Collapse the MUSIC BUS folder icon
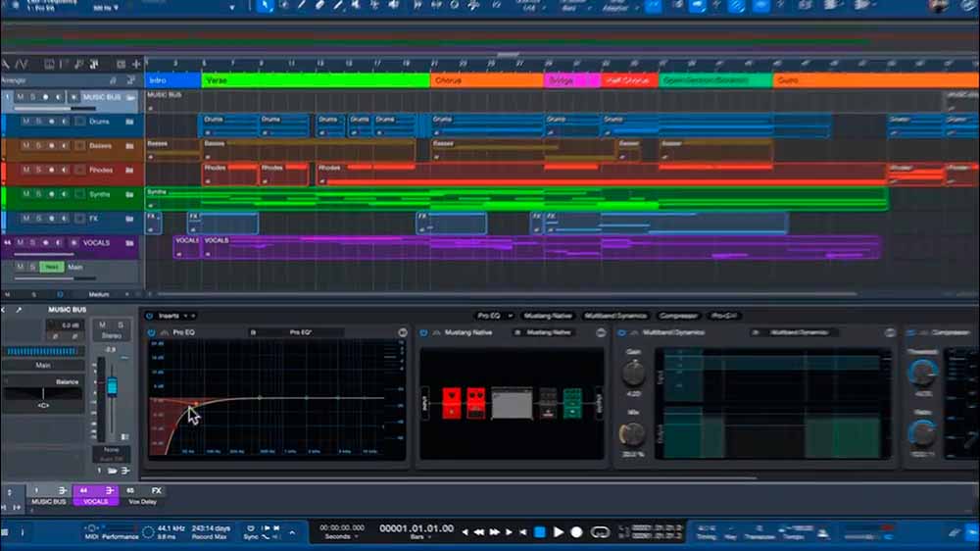Image resolution: width=980 pixels, height=551 pixels. [x=130, y=98]
